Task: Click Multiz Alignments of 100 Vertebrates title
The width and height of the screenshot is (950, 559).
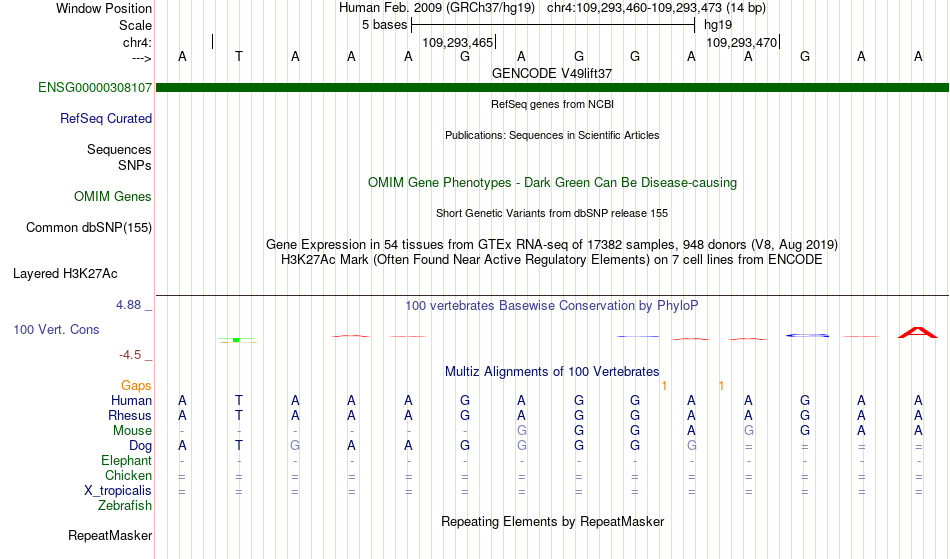Action: [552, 371]
